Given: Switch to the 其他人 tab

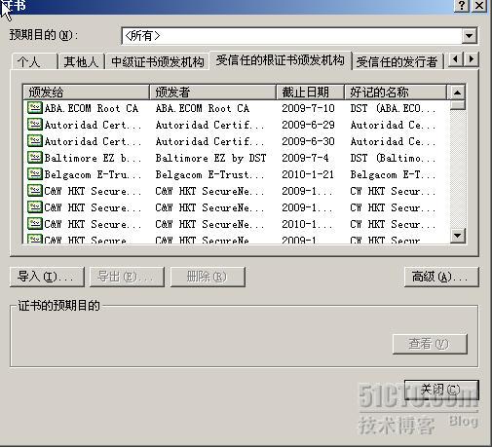Looking at the screenshot, I should (x=81, y=61).
